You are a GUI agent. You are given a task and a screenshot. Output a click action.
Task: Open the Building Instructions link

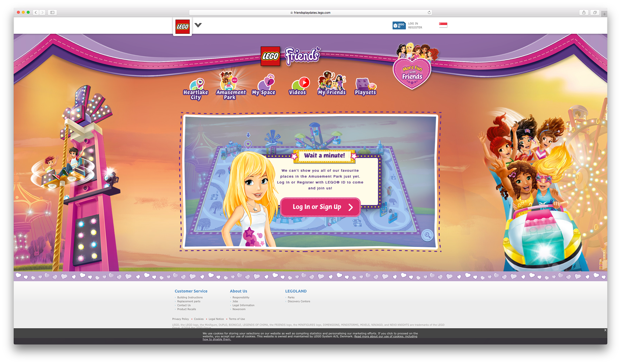click(190, 297)
